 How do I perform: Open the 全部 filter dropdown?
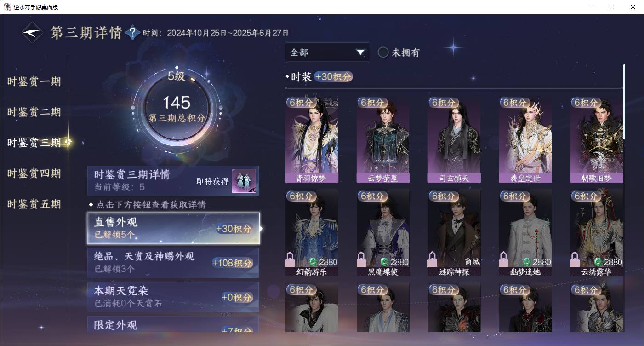(327, 52)
